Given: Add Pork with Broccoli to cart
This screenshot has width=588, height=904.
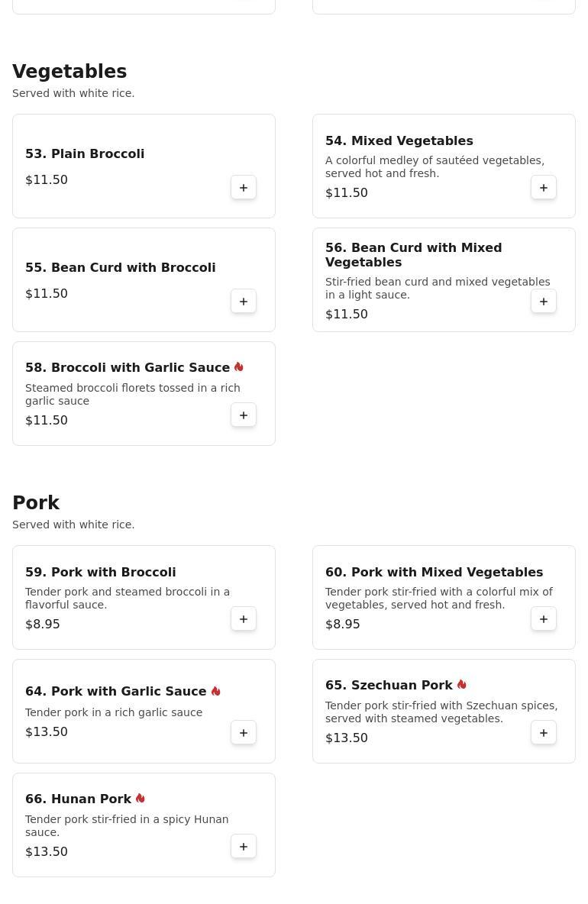Looking at the screenshot, I should coord(244,619).
